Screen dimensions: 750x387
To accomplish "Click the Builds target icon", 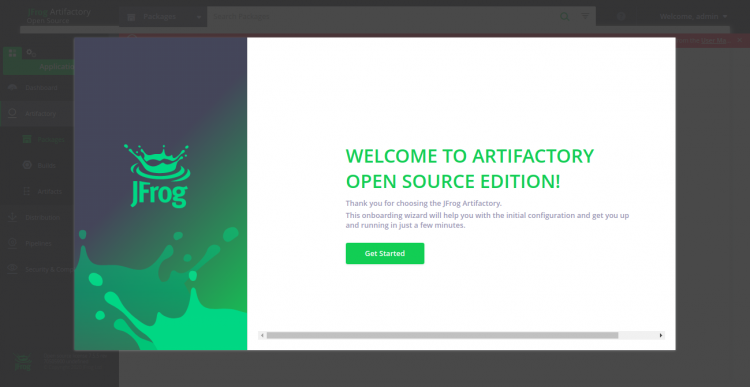I will click(x=27, y=165).
